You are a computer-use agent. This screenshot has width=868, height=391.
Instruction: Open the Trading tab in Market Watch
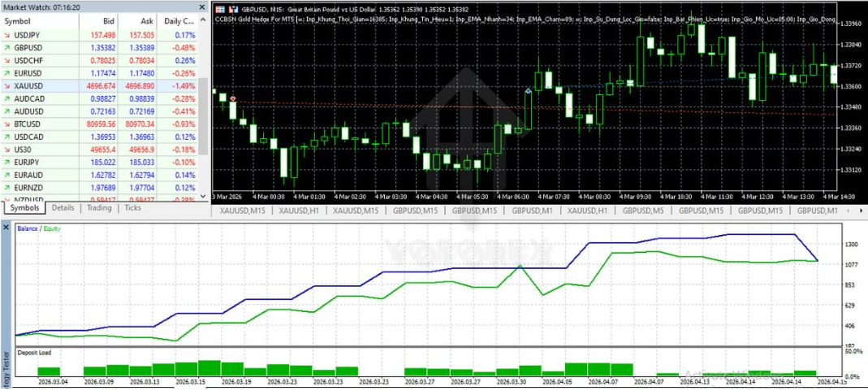tap(99, 208)
